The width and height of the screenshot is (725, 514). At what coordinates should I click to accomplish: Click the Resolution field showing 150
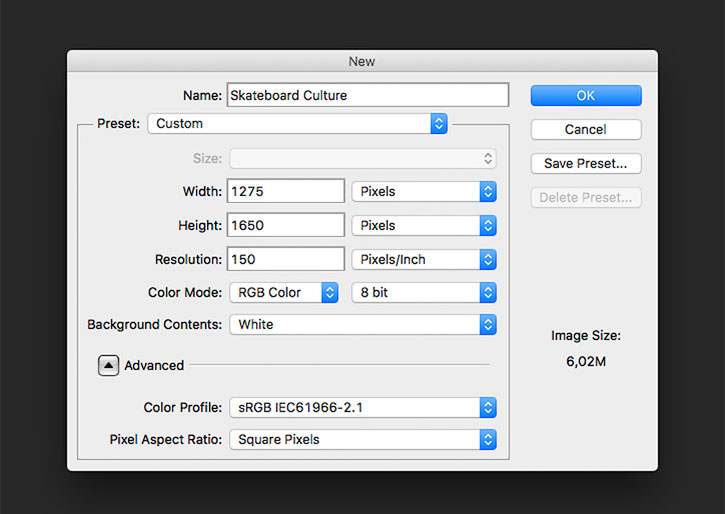(x=286, y=259)
